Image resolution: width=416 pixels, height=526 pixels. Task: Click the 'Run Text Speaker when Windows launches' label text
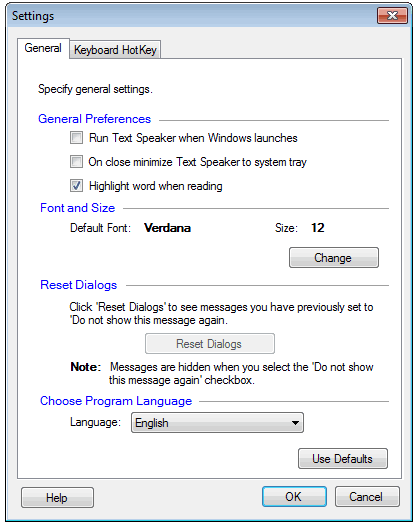pyautogui.click(x=193, y=138)
